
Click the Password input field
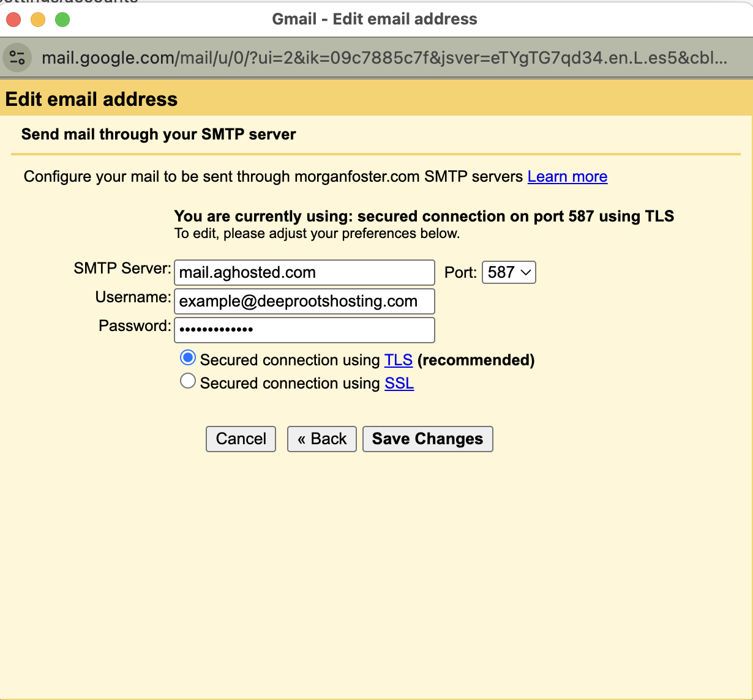click(x=304, y=330)
